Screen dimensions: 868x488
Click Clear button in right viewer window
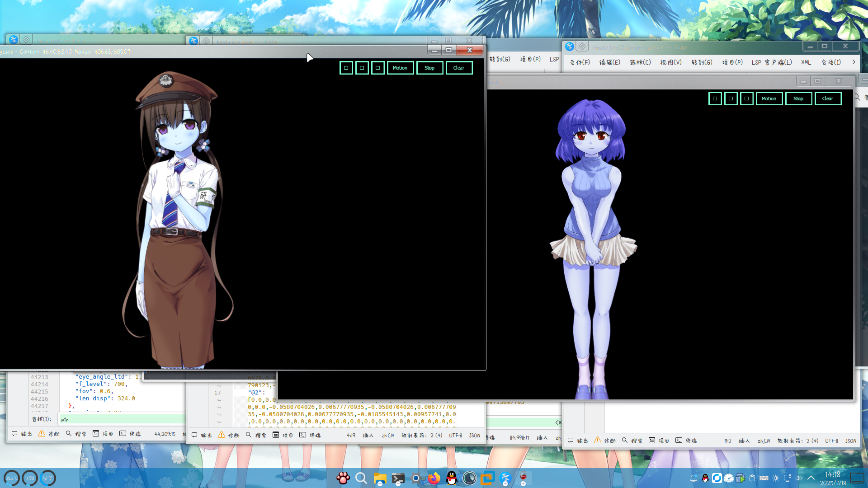pos(828,99)
